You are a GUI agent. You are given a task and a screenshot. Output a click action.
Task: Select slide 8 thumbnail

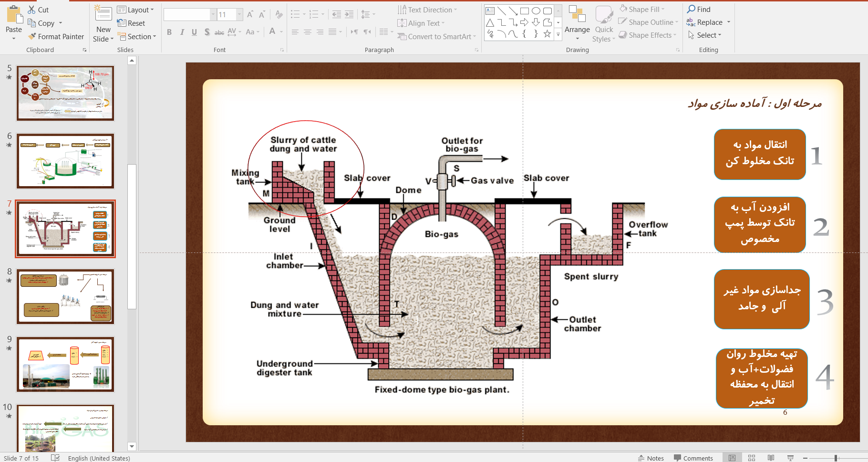click(65, 296)
